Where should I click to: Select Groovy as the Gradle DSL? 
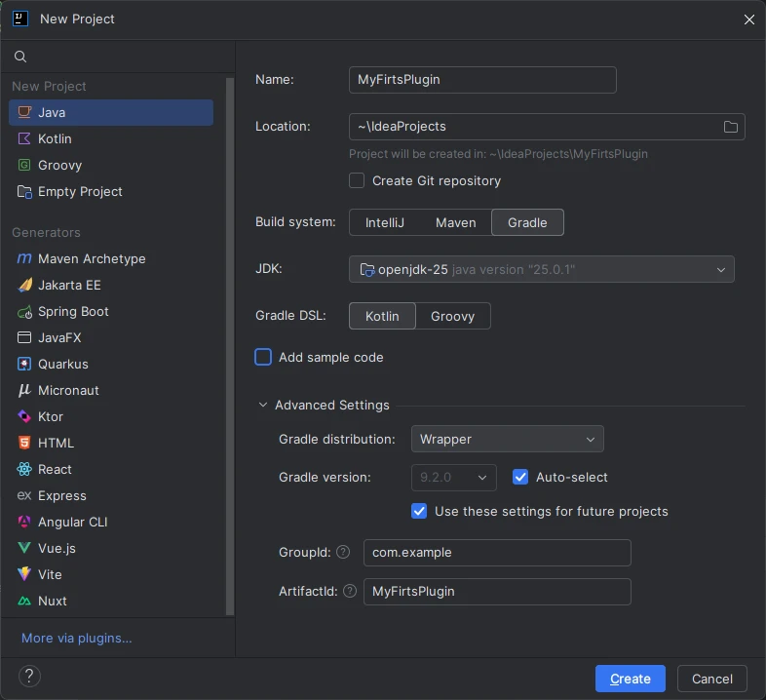point(452,316)
